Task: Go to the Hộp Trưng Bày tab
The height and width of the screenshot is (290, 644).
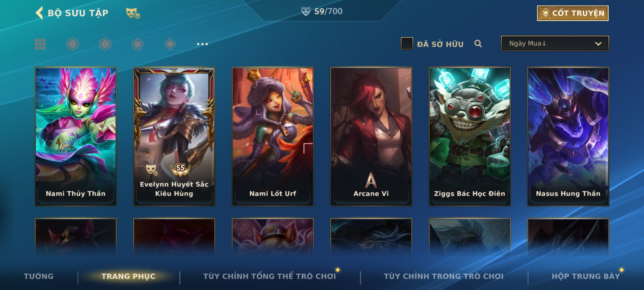Action: (586, 276)
